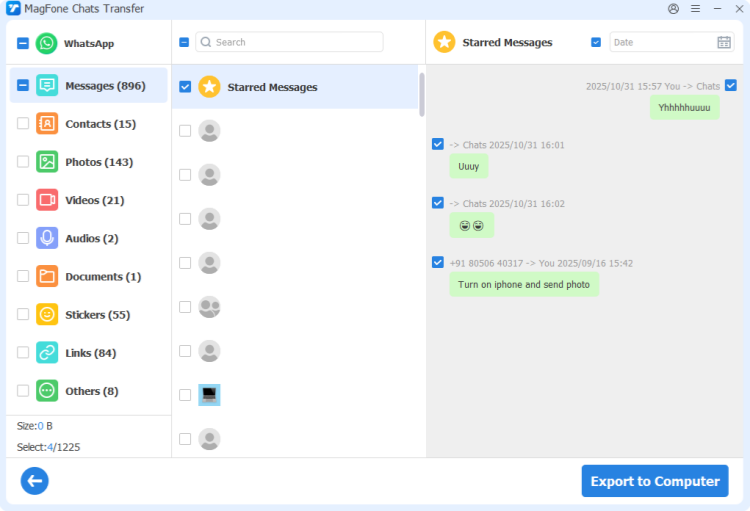Click 'Turn on iphone and send photo' bubble
Screen dimensions: 750x511
pos(524,285)
